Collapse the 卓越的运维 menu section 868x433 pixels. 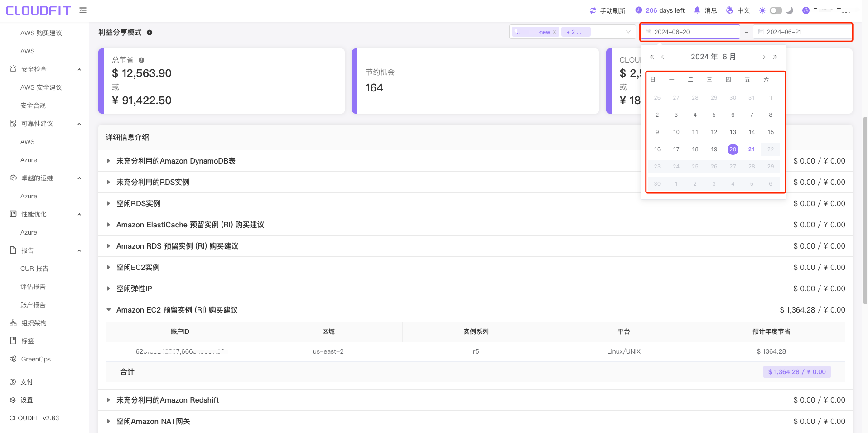tap(79, 178)
